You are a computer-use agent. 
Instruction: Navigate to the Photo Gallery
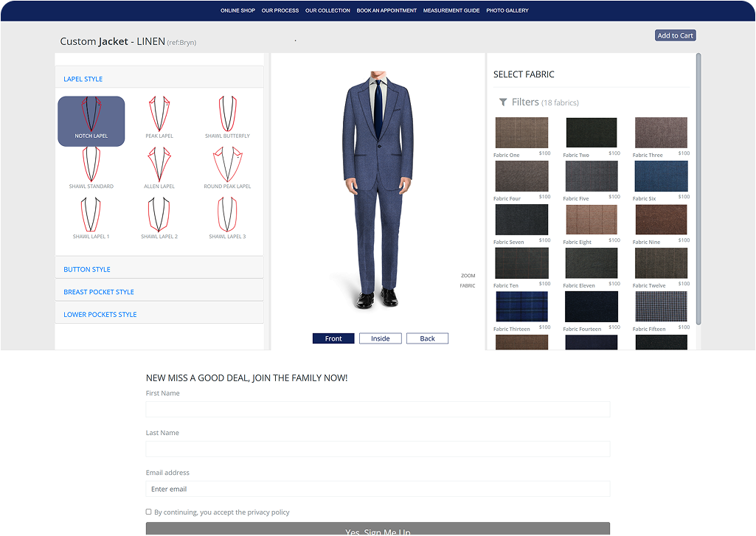click(507, 10)
